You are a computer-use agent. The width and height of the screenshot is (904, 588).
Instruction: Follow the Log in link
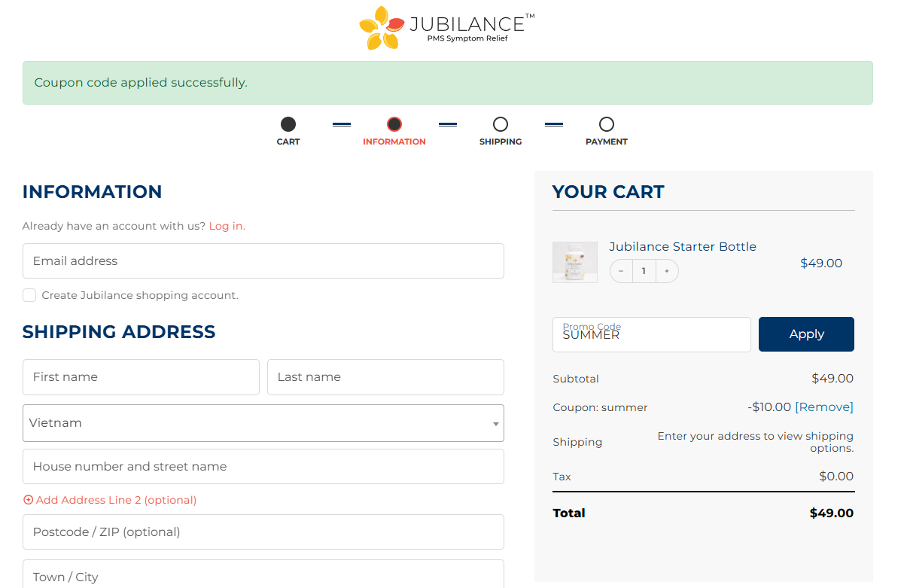pyautogui.click(x=227, y=226)
